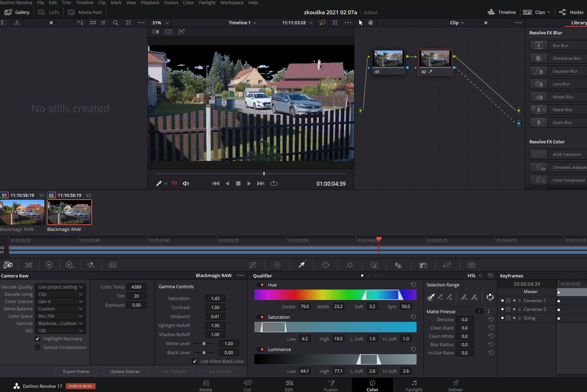The image size is (587, 392).
Task: Click the Update Sidecar button
Action: (x=125, y=371)
